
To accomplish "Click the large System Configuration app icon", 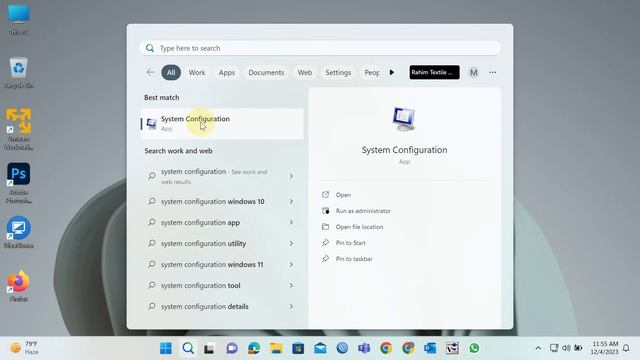I will [x=404, y=119].
